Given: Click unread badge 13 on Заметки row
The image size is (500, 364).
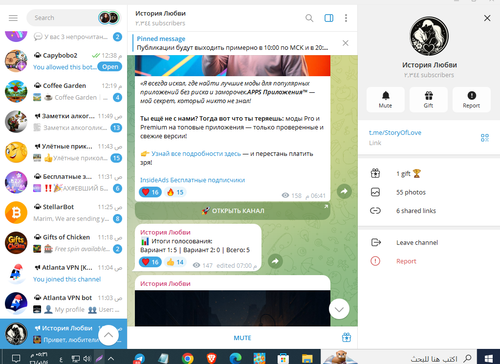Looking at the screenshot, I should tap(116, 128).
